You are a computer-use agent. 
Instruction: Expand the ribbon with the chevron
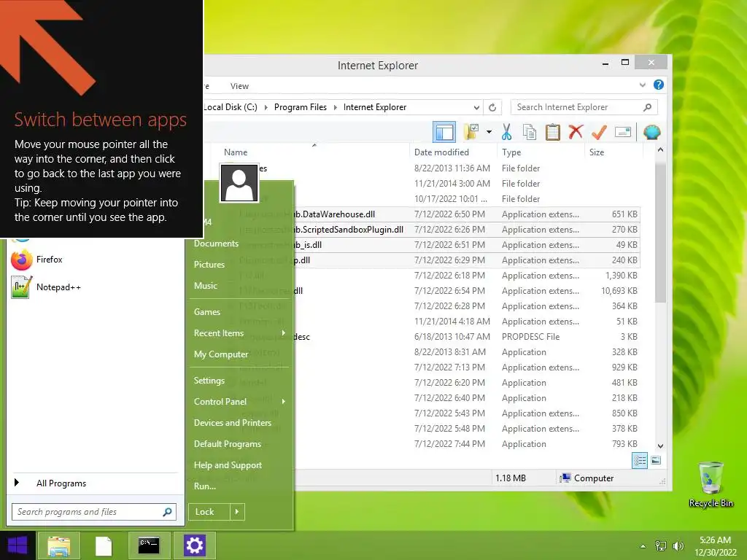[x=642, y=85]
